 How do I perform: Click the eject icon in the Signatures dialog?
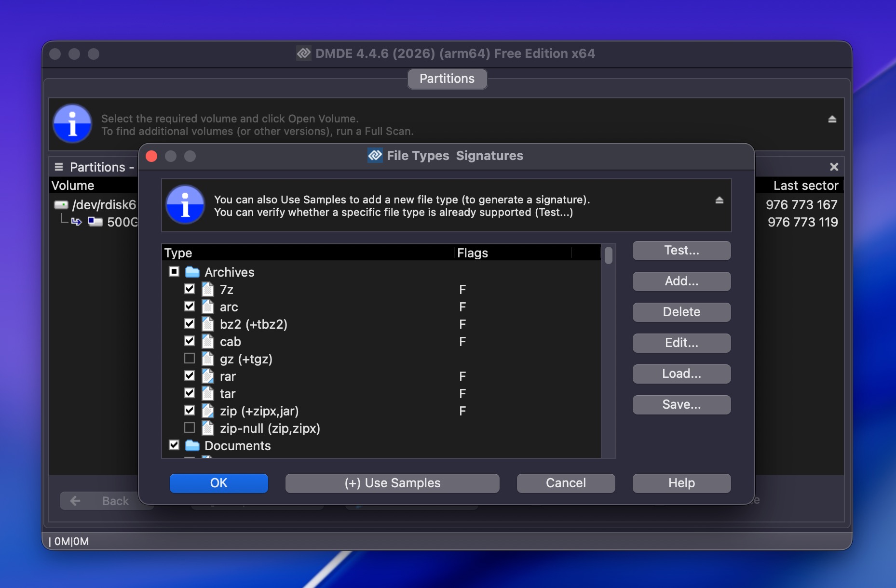[x=719, y=200]
